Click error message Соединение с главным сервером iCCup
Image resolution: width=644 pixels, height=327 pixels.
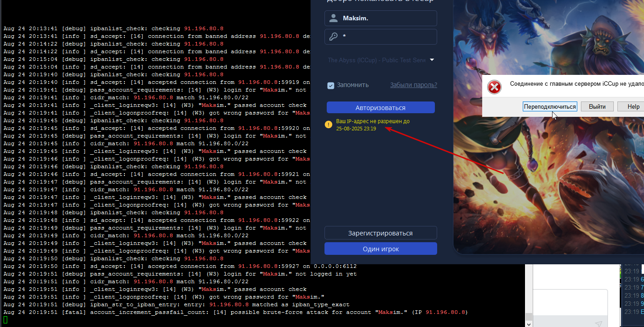pyautogui.click(x=576, y=84)
